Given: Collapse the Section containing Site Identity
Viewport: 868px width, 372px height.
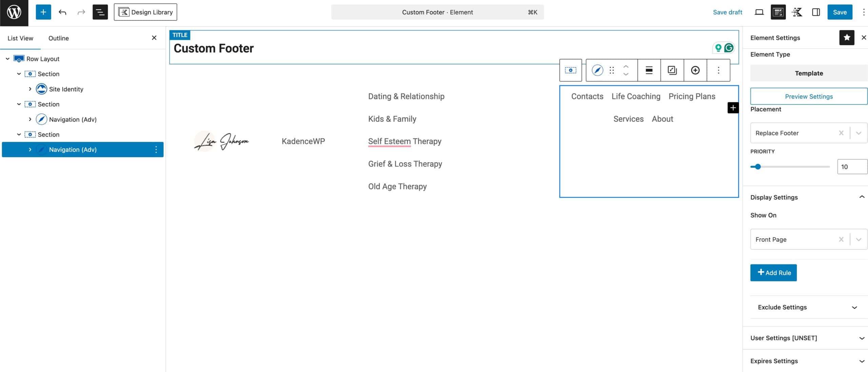Looking at the screenshot, I should coord(19,74).
